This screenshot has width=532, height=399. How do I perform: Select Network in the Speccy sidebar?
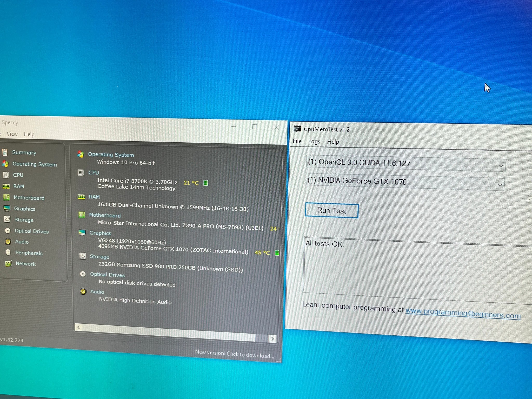(26, 264)
